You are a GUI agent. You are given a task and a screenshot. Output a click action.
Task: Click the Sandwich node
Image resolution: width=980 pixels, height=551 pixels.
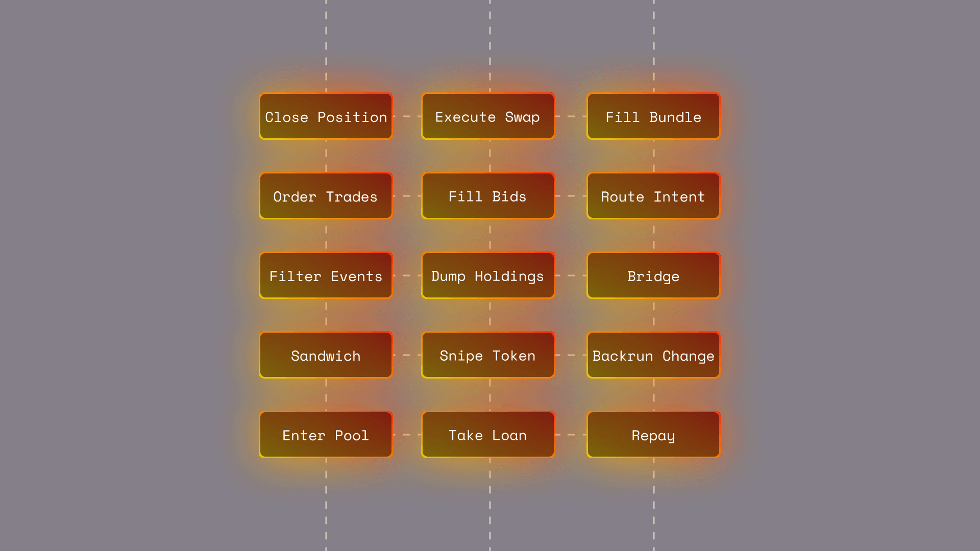pos(325,355)
